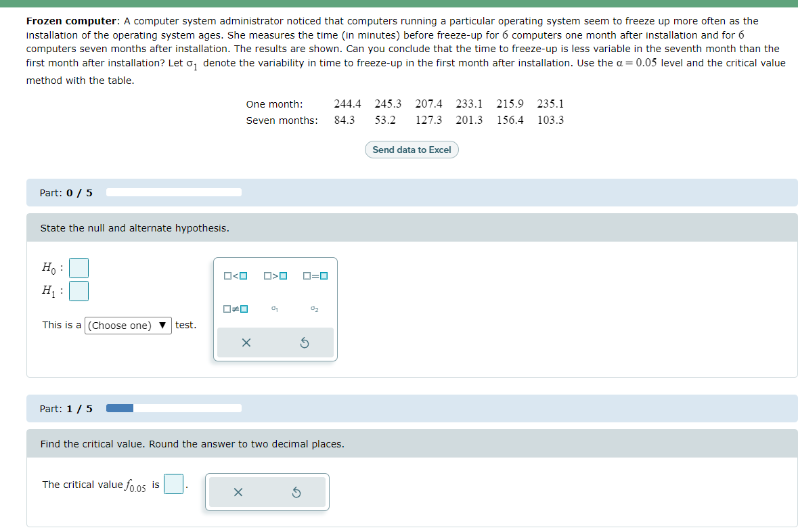The height and width of the screenshot is (532, 798).
Task: Clear the hypothesis entry with the X icon
Action: pos(246,342)
